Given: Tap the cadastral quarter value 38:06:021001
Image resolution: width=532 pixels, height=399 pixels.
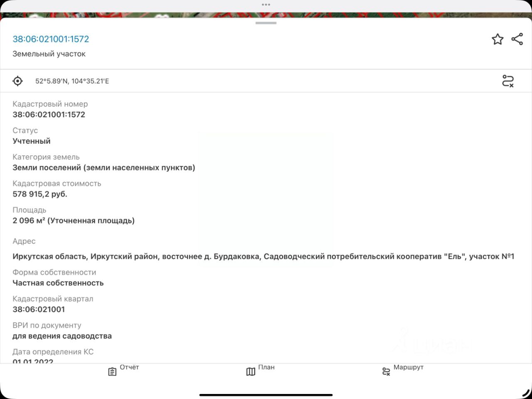Looking at the screenshot, I should click(39, 309).
